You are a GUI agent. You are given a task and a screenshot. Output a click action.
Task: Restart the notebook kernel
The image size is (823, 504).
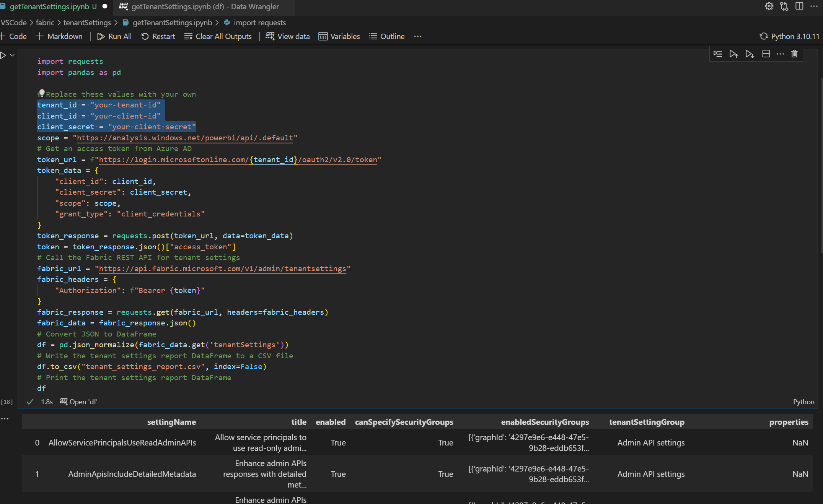click(158, 36)
